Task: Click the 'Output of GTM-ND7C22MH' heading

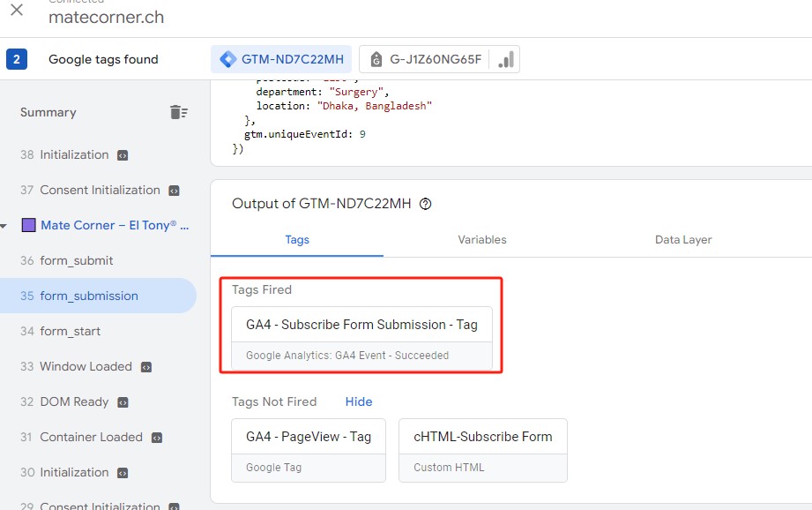Action: (x=322, y=204)
